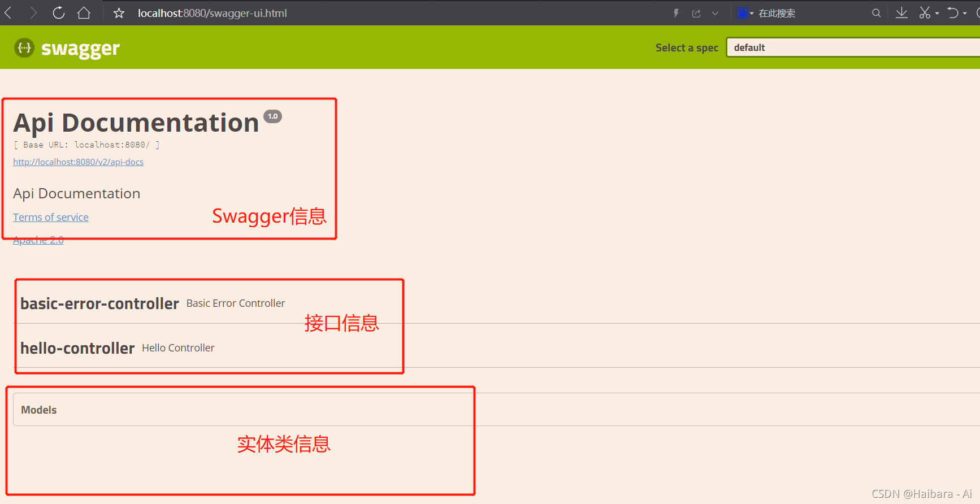
Task: Click the Api Documentation title heading
Action: (136, 123)
